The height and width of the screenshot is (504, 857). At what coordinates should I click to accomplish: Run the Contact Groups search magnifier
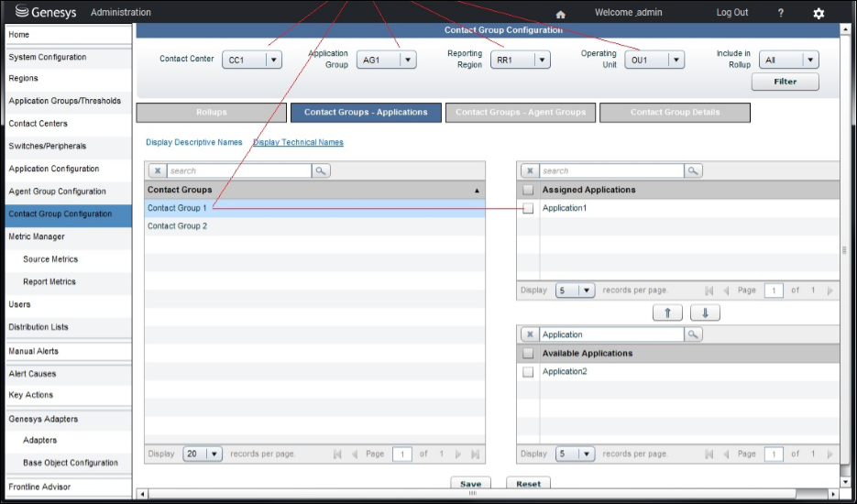click(x=321, y=171)
